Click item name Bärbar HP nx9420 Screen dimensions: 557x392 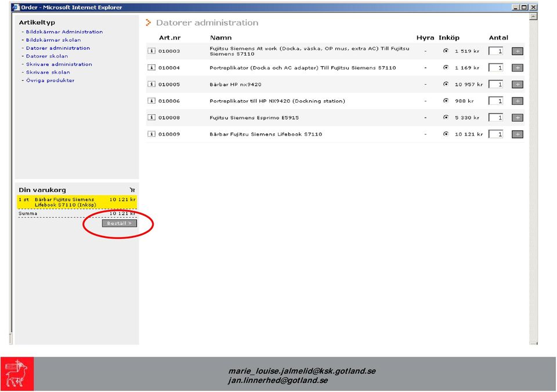[236, 85]
